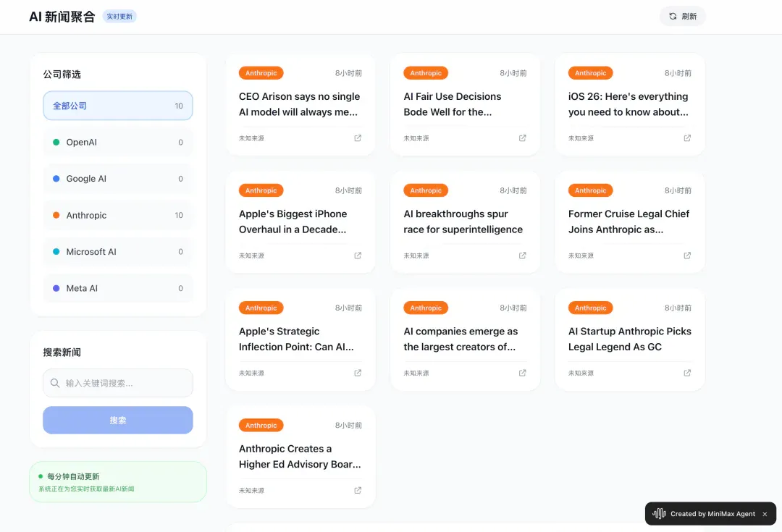Viewport: 782px width, 532px height.
Task: Click the 刷新 refresh button
Action: click(x=683, y=17)
